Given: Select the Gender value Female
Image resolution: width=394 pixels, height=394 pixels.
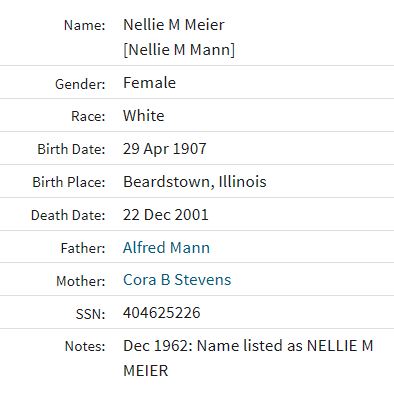Looking at the screenshot, I should 149,83.
